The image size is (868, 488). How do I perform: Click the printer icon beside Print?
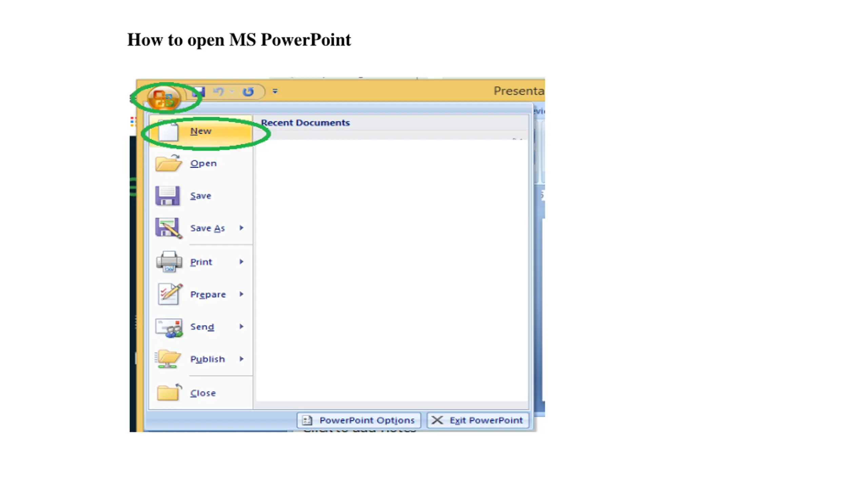[169, 262]
